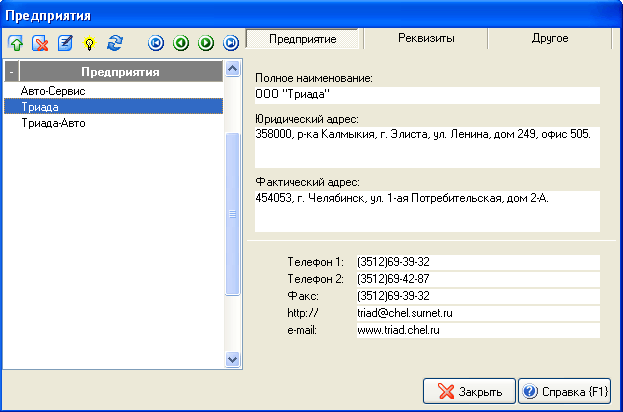Click the yellow light bulb icon

pos(89,43)
